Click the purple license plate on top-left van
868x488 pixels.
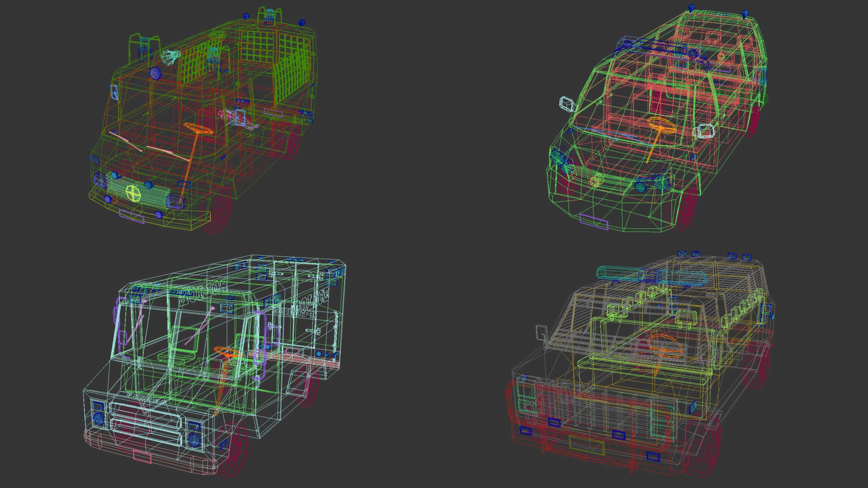(x=132, y=216)
